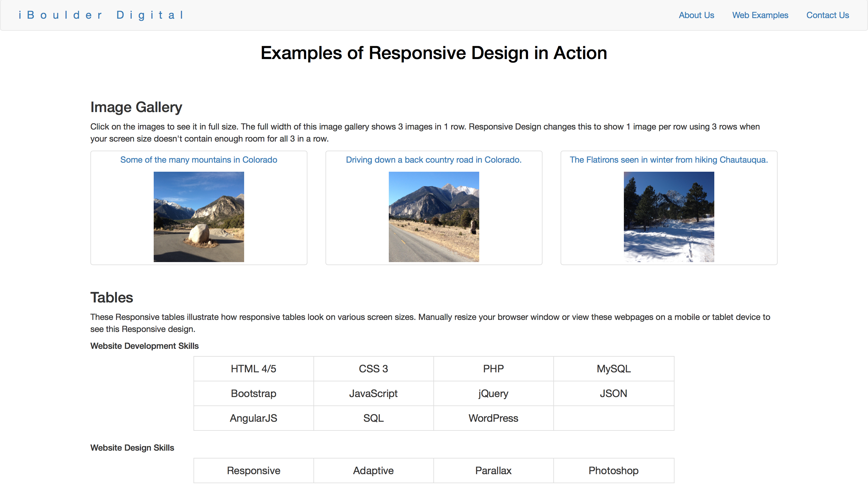The image size is (868, 488).
Task: Click the CSS 3 table cell
Action: click(373, 369)
